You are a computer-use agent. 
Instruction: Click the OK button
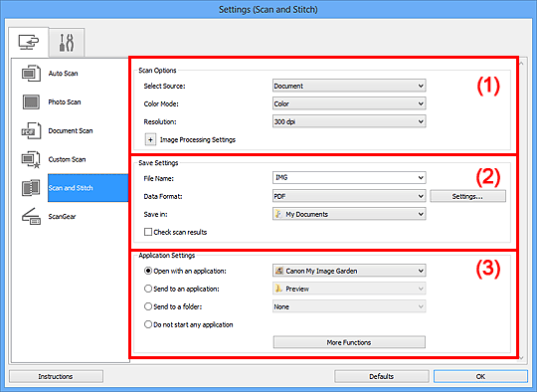click(480, 376)
